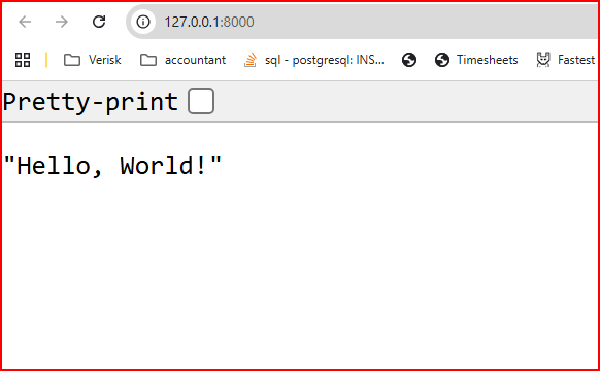Click the browser forward arrow
Image resolution: width=600 pixels, height=371 pixels.
pos(62,22)
